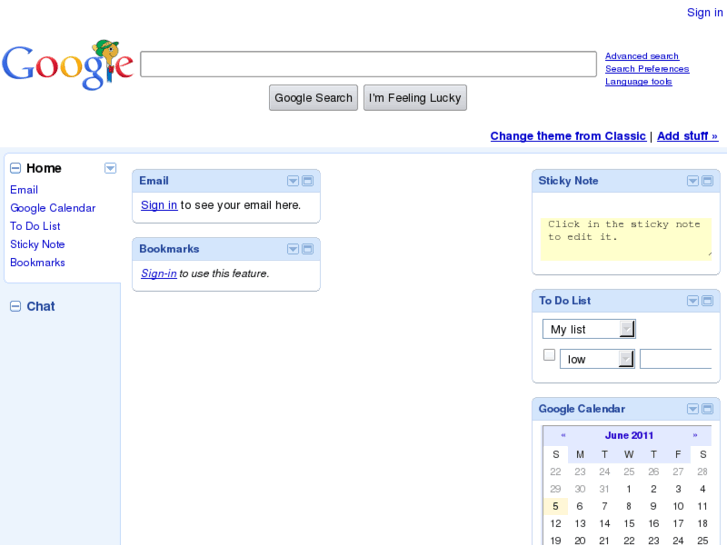Open the Home tab label
This screenshot has height=545, width=727.
tap(44, 168)
